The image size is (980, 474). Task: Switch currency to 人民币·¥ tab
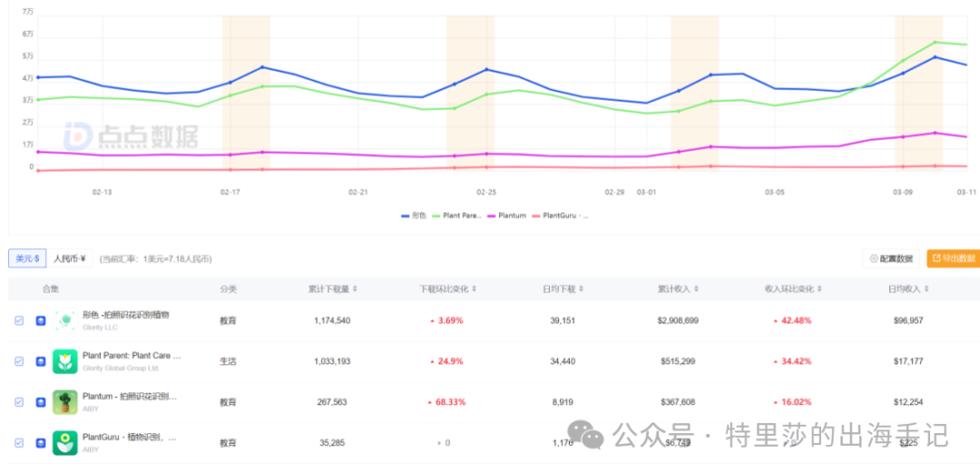pyautogui.click(x=69, y=258)
